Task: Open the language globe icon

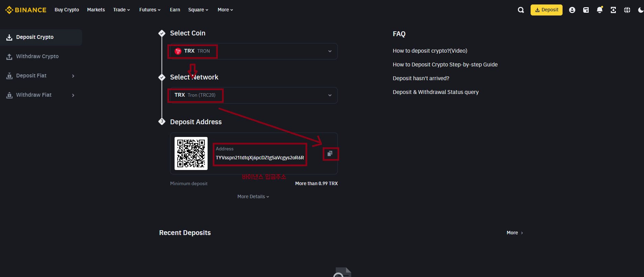Action: tap(627, 10)
